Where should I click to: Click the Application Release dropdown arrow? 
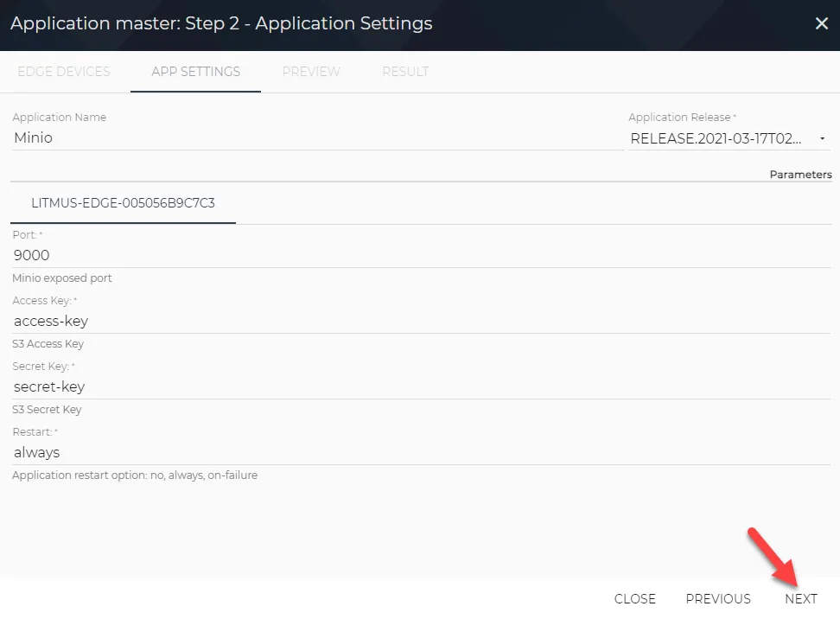(822, 139)
